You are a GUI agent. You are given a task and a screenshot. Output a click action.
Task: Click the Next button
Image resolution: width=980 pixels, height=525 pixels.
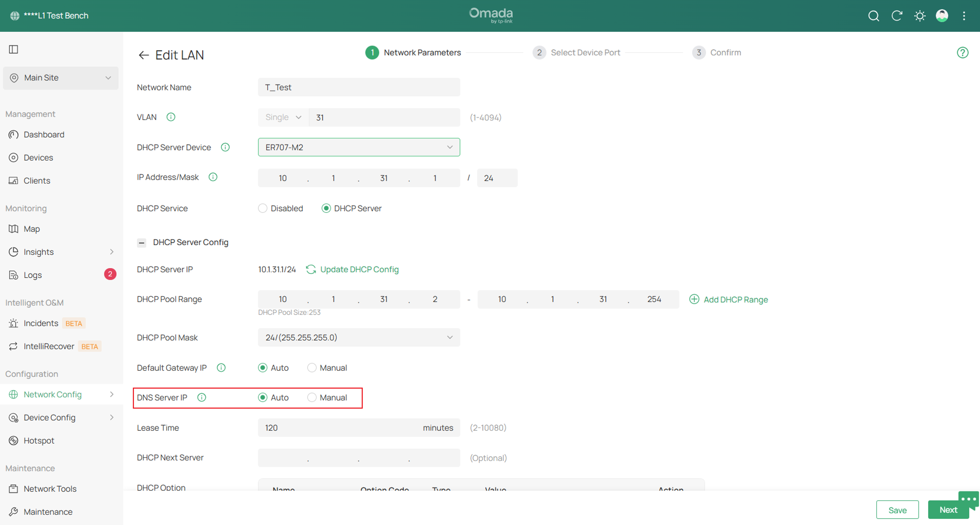point(948,510)
